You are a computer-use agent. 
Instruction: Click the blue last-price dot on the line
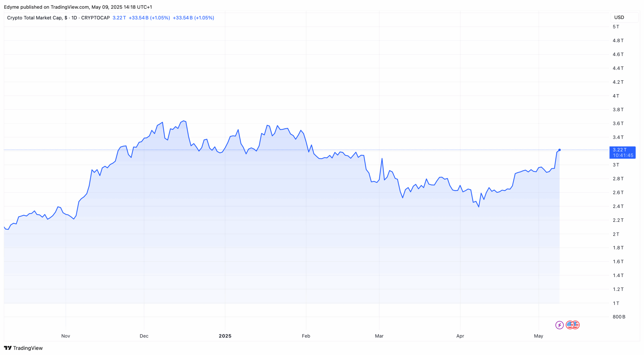point(559,150)
